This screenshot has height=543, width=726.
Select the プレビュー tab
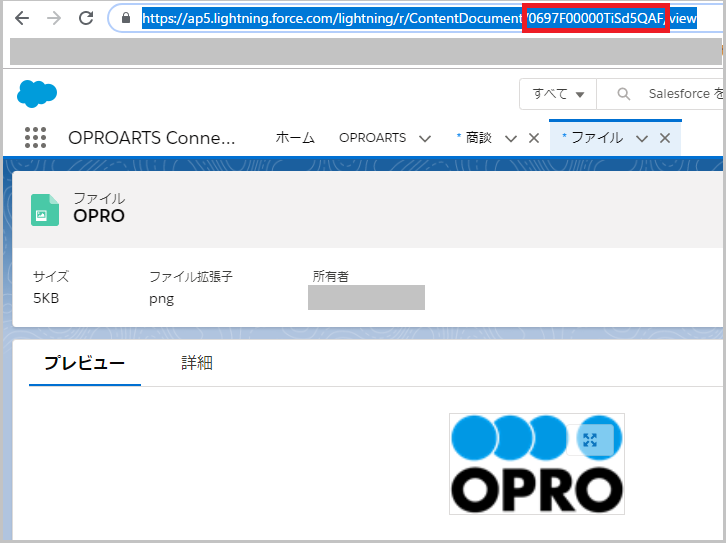[x=84, y=363]
